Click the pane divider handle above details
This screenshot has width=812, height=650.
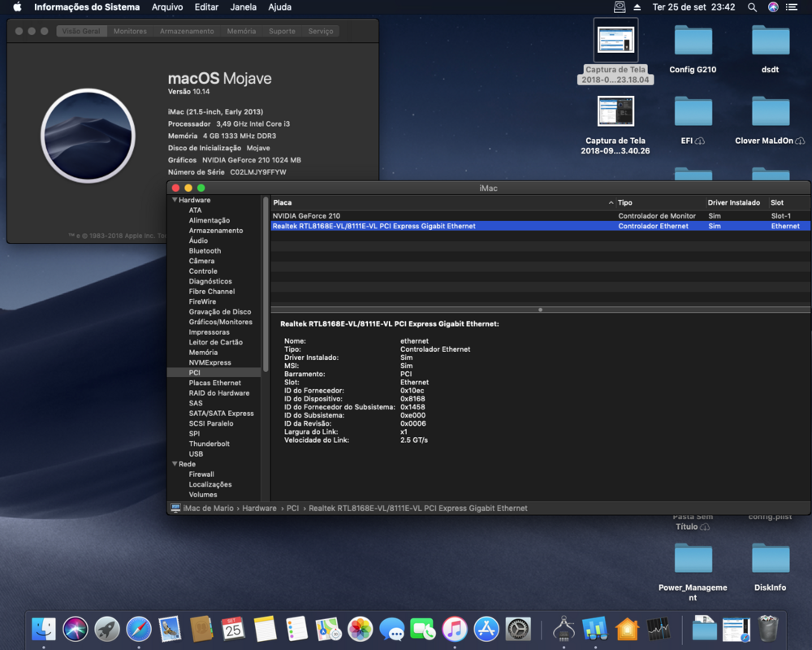(x=540, y=310)
